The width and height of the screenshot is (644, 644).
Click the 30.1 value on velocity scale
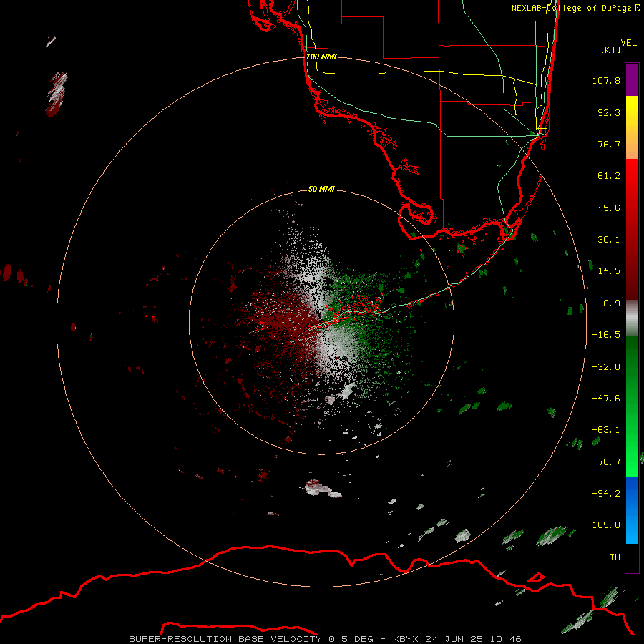[609, 240]
